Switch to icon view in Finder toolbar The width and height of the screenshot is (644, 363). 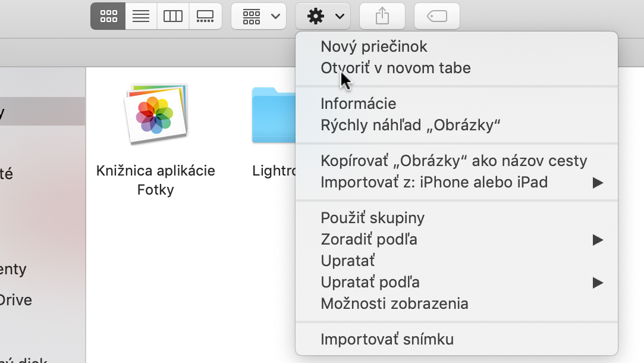tap(108, 17)
